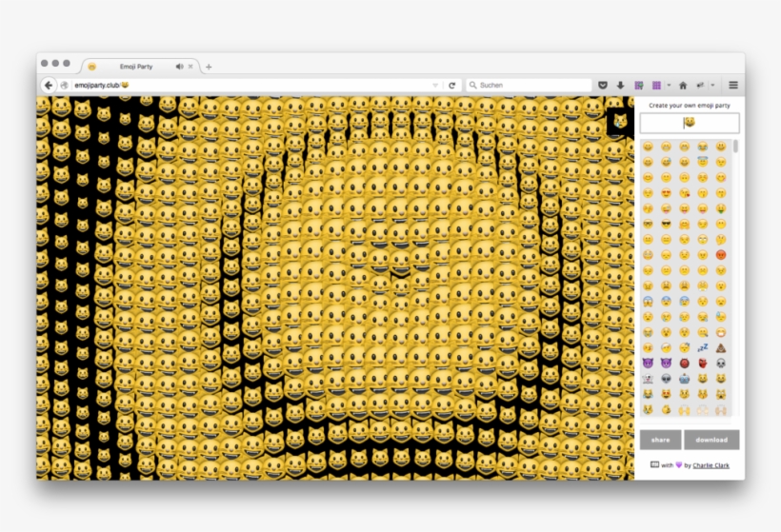
Task: Choose the face blowing a kiss emoji
Action: point(685,193)
